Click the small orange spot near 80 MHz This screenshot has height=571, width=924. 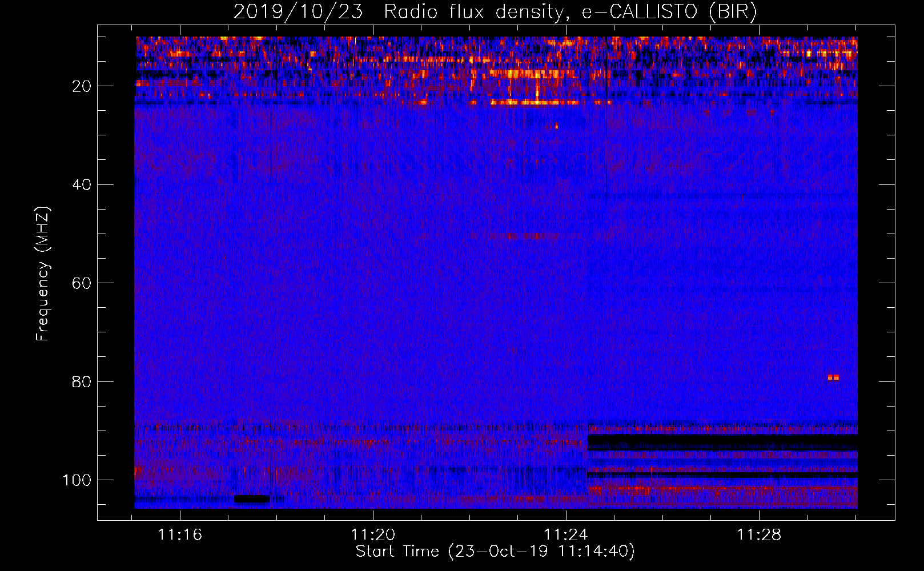coord(834,377)
